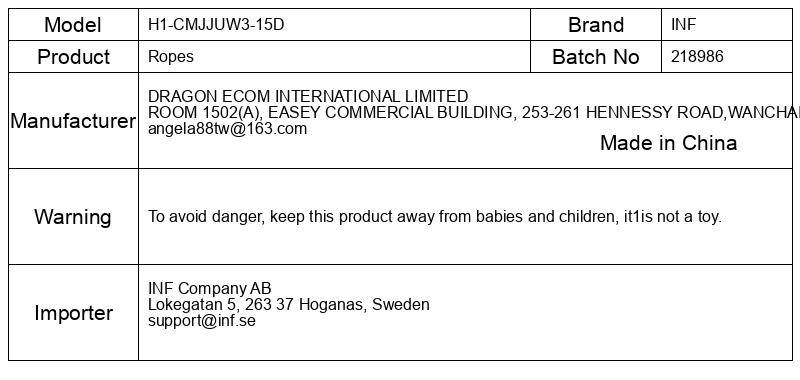The width and height of the screenshot is (800, 380).
Task: Click the Brand header cell
Action: 596,24
